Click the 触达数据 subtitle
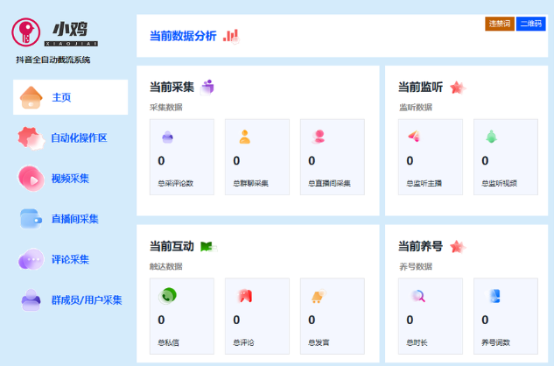Image resolution: width=554 pixels, height=366 pixels. [166, 267]
